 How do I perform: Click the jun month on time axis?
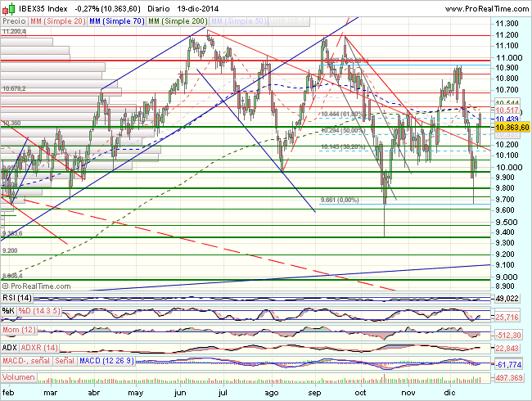pyautogui.click(x=180, y=393)
